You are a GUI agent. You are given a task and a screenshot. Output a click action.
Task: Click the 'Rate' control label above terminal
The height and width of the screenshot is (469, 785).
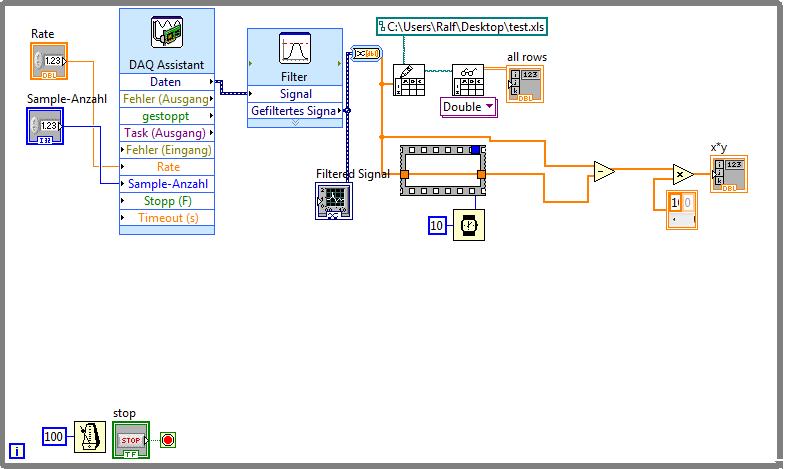(43, 34)
